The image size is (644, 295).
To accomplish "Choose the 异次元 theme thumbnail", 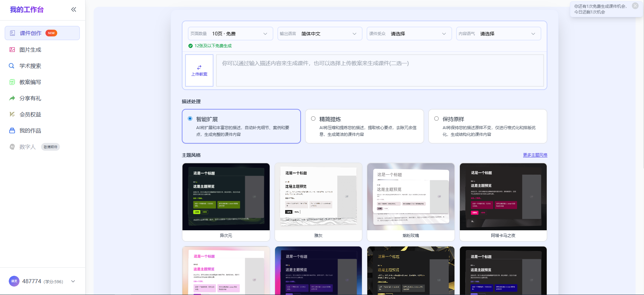I will (226, 197).
